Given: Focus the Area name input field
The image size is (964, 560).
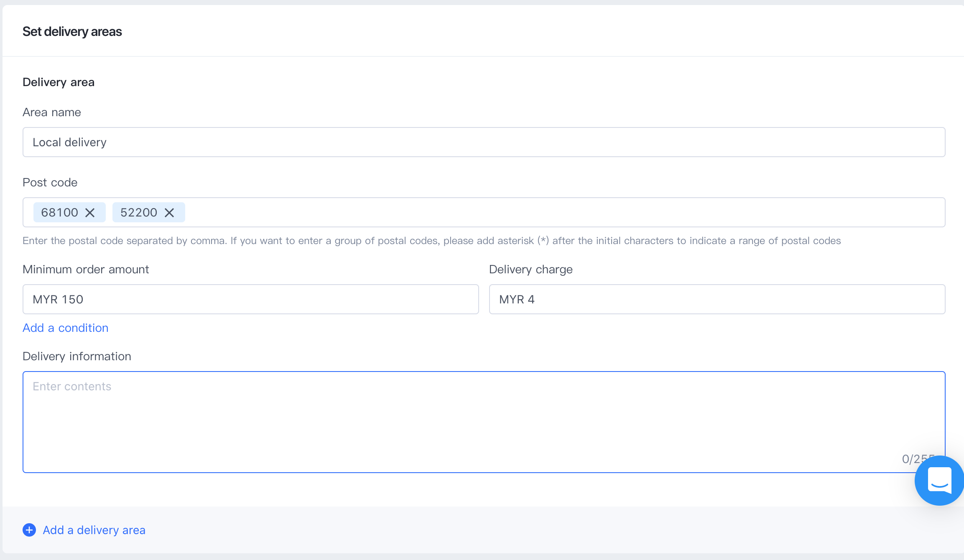Looking at the screenshot, I should (484, 142).
